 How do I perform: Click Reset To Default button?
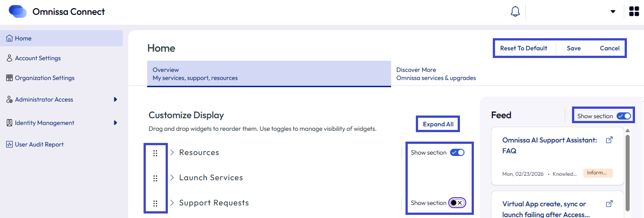point(524,48)
